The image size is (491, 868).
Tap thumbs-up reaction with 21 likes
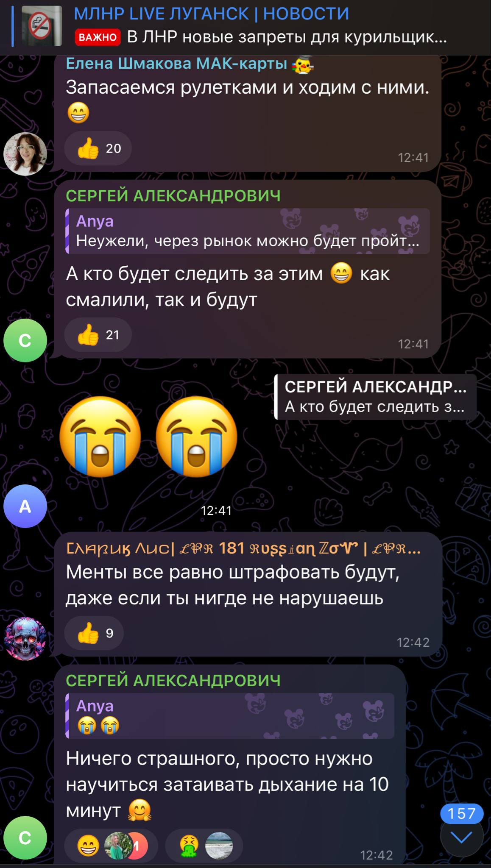[98, 335]
